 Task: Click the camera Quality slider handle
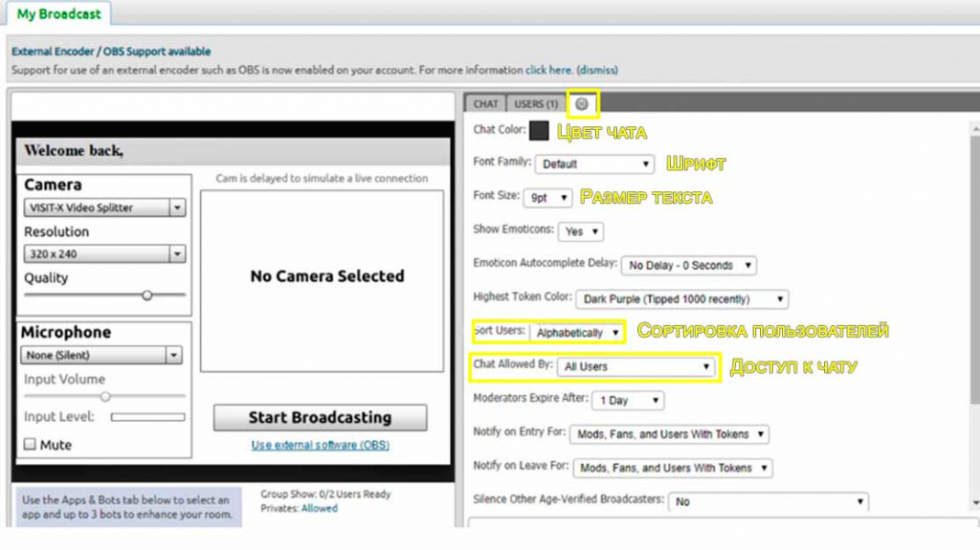click(146, 295)
